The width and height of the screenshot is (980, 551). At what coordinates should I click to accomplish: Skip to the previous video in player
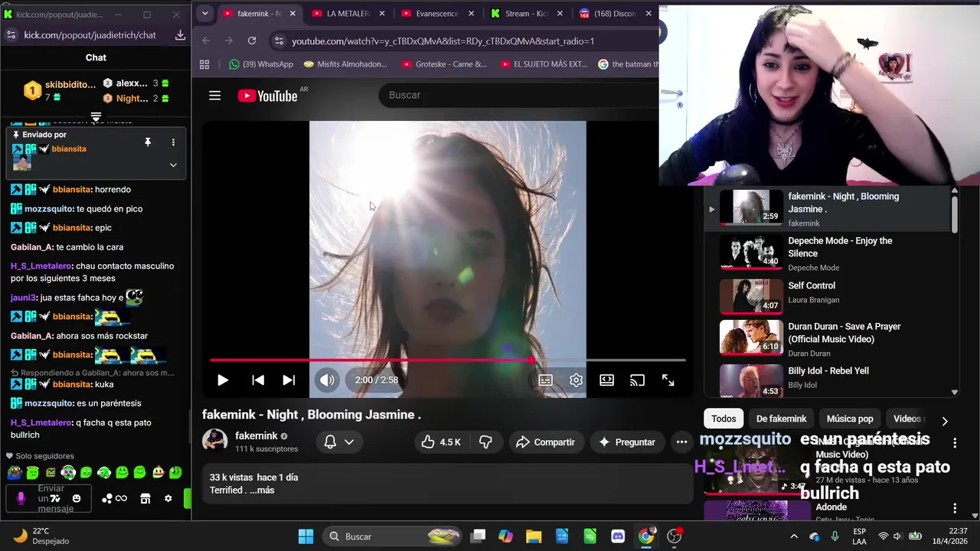(258, 380)
